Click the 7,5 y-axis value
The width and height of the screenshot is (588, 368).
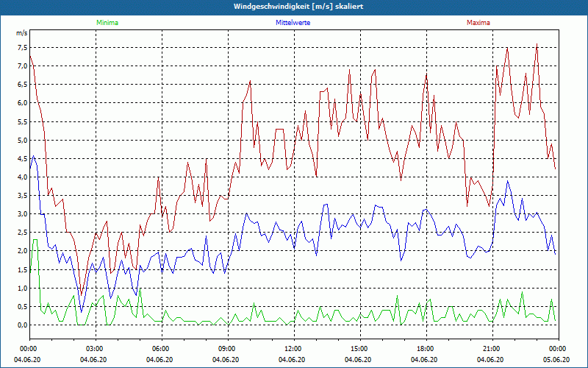(22, 48)
